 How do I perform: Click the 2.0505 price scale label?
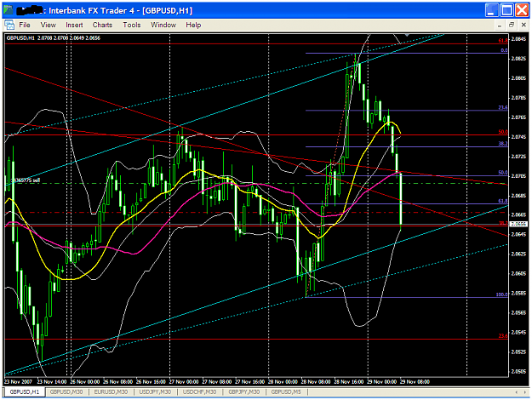click(518, 371)
